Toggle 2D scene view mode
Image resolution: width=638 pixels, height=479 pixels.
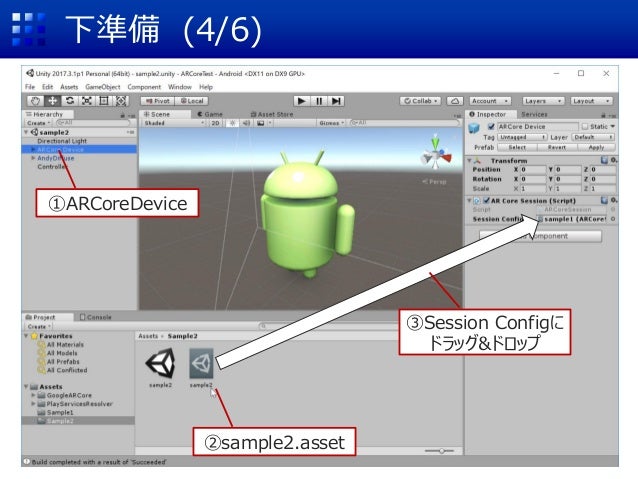point(216,123)
